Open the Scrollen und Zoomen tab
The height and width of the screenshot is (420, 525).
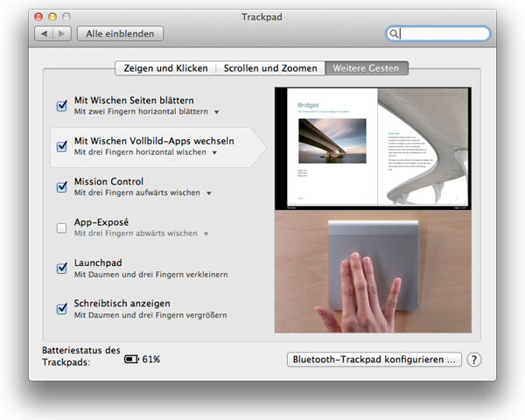coord(269,68)
